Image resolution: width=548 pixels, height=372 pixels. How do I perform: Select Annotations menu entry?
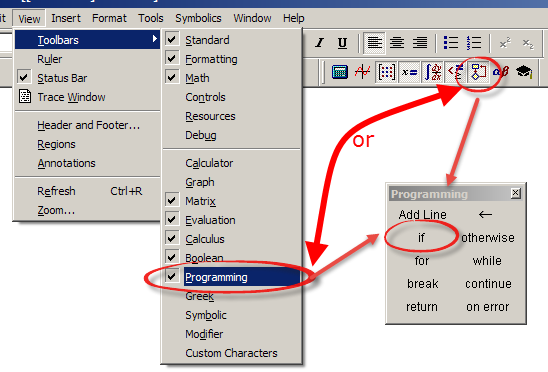click(87, 163)
